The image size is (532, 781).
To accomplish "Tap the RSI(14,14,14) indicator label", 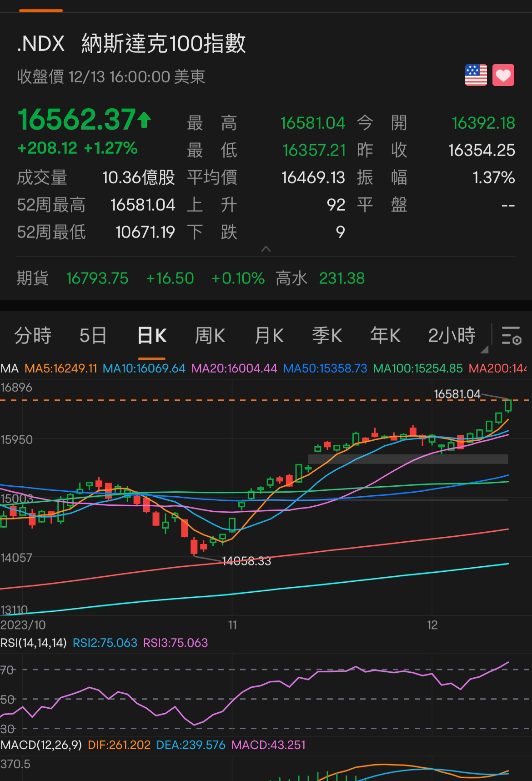I will click(x=34, y=643).
